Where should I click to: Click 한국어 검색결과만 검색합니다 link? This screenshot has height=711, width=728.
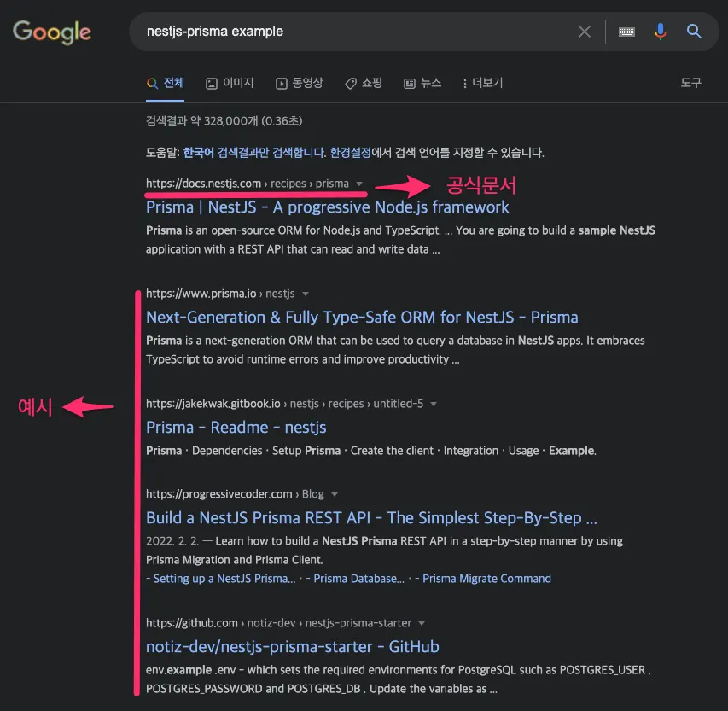[254, 153]
